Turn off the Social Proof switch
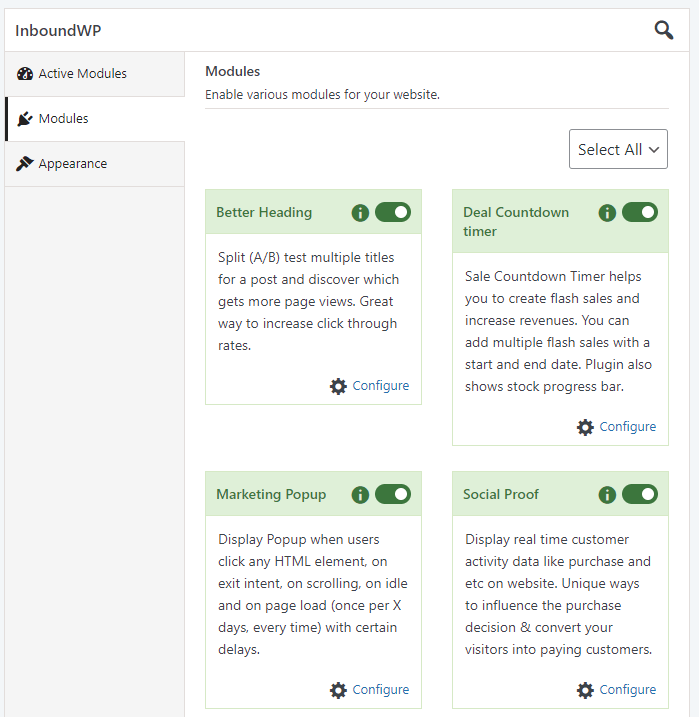The height and width of the screenshot is (717, 699). 640,494
